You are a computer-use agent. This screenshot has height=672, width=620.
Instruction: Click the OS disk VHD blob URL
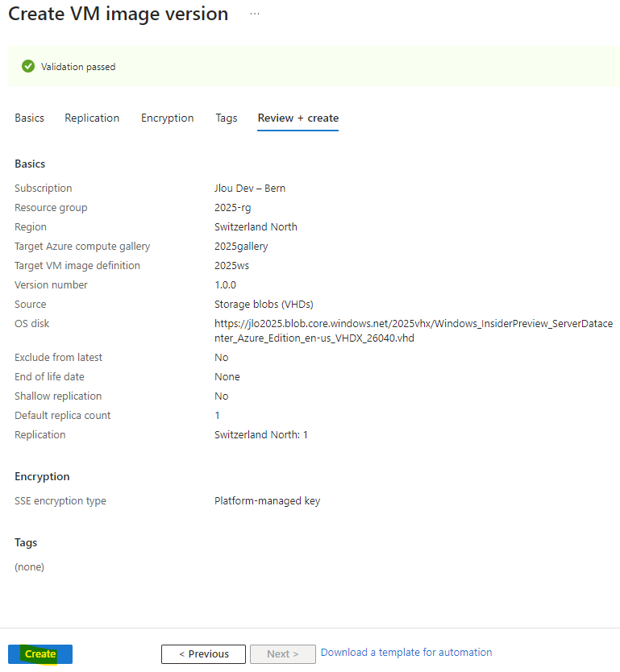click(x=414, y=331)
